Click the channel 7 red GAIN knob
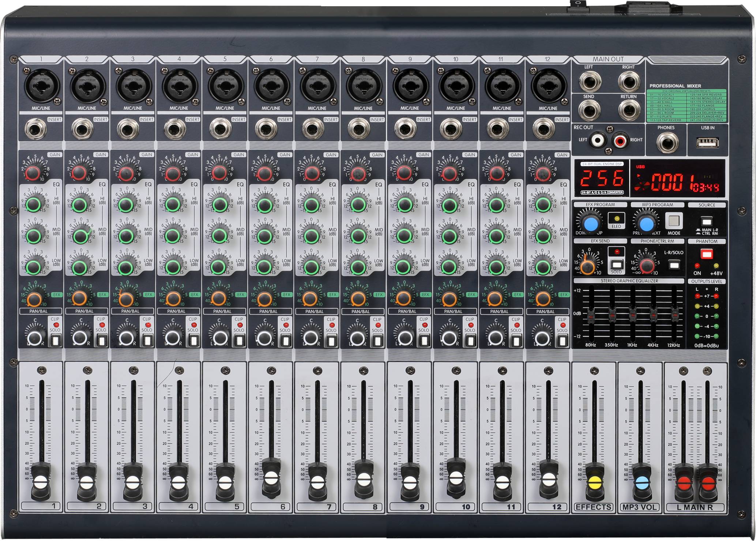This screenshot has width=756, height=541. (312, 173)
